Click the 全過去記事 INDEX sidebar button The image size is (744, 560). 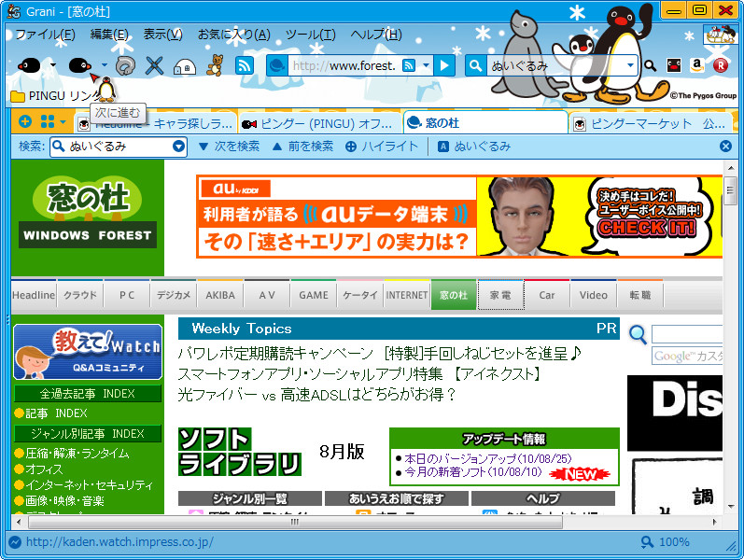click(88, 394)
